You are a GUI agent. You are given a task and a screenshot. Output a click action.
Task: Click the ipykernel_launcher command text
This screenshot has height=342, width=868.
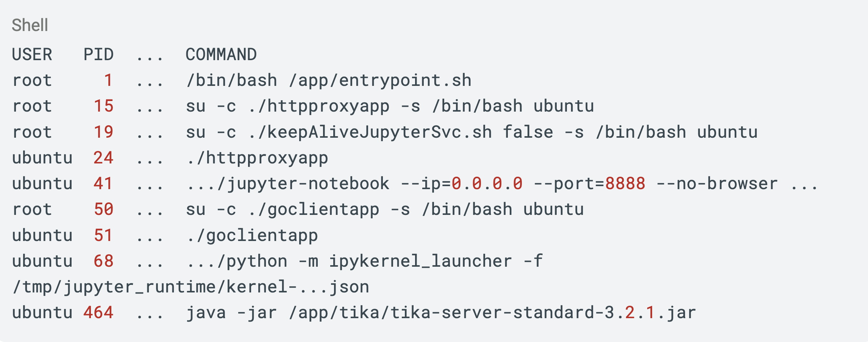[x=420, y=261]
